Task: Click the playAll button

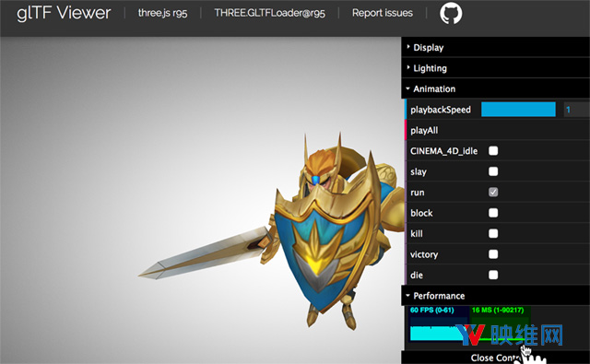Action: tap(497, 130)
